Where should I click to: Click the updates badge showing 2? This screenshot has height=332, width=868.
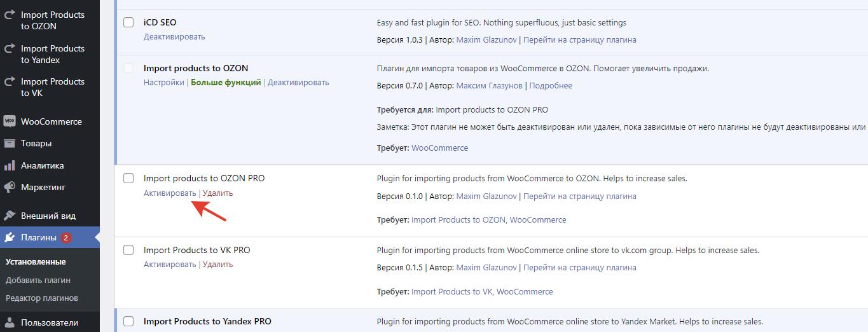(x=66, y=238)
